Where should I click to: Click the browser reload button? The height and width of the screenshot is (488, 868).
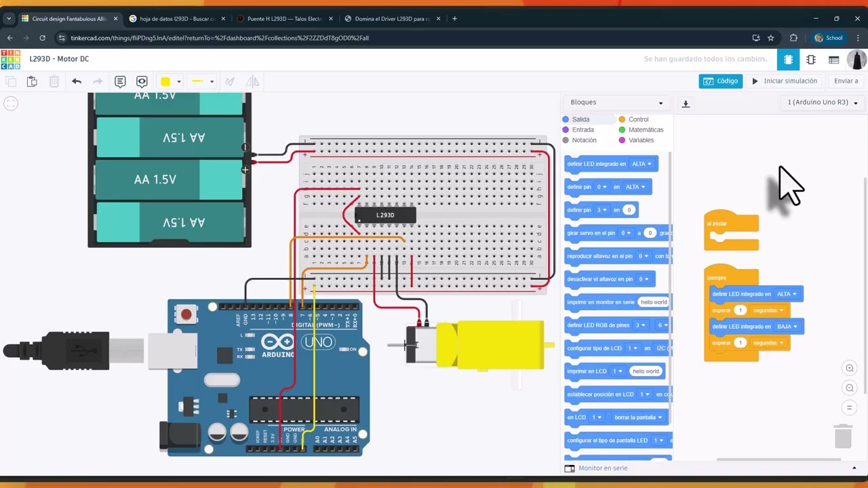[x=42, y=38]
